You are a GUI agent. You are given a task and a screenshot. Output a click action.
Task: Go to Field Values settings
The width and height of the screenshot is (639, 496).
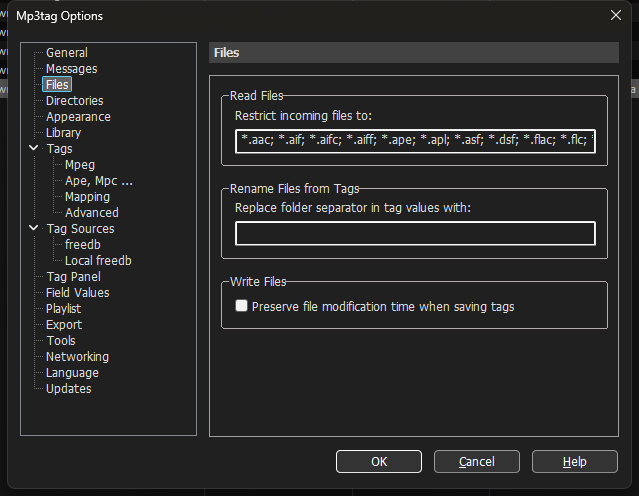point(77,293)
